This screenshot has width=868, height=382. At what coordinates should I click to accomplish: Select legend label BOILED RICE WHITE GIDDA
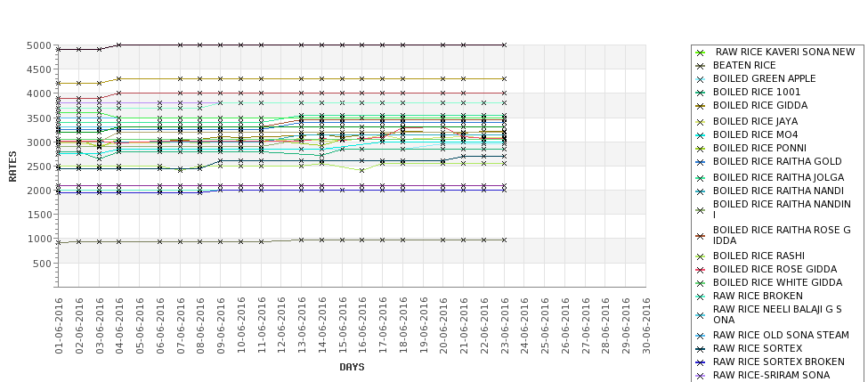pos(777,282)
